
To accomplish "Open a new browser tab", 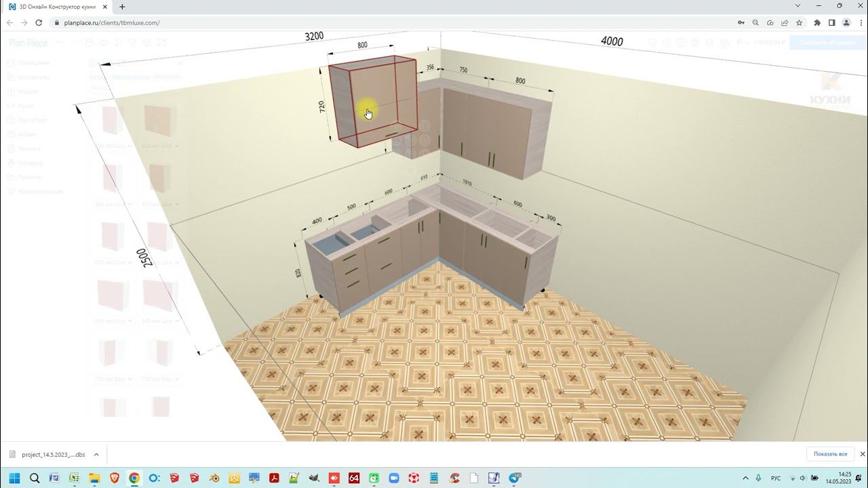I will [x=122, y=7].
